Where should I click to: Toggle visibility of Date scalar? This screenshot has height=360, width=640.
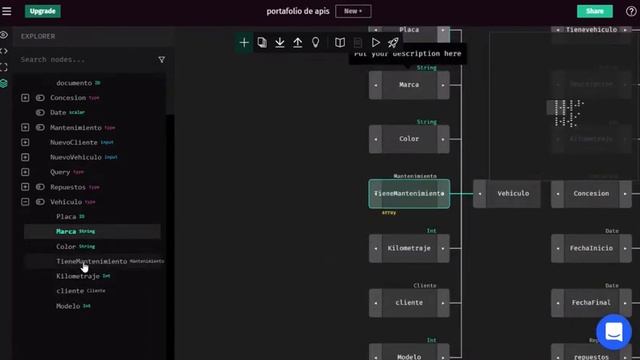point(40,112)
